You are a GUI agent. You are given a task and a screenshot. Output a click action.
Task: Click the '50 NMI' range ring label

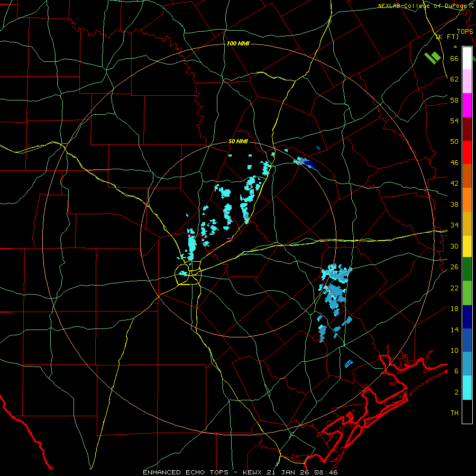pyautogui.click(x=238, y=141)
